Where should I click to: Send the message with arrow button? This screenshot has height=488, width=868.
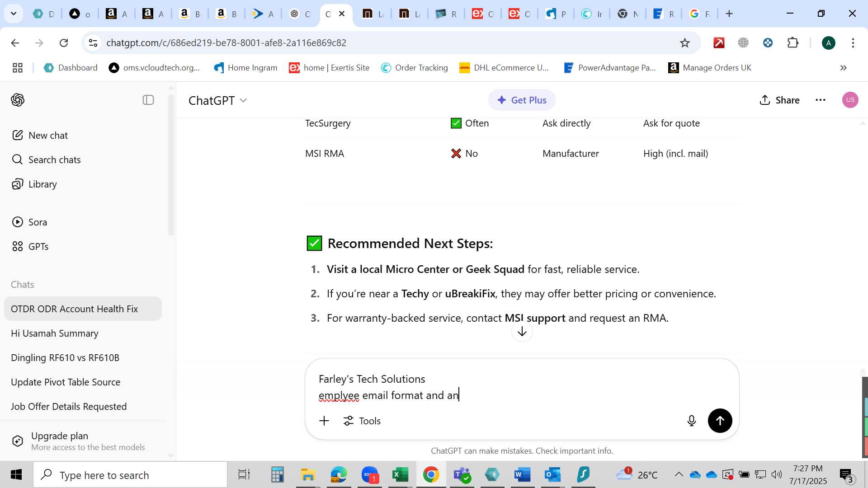click(720, 421)
